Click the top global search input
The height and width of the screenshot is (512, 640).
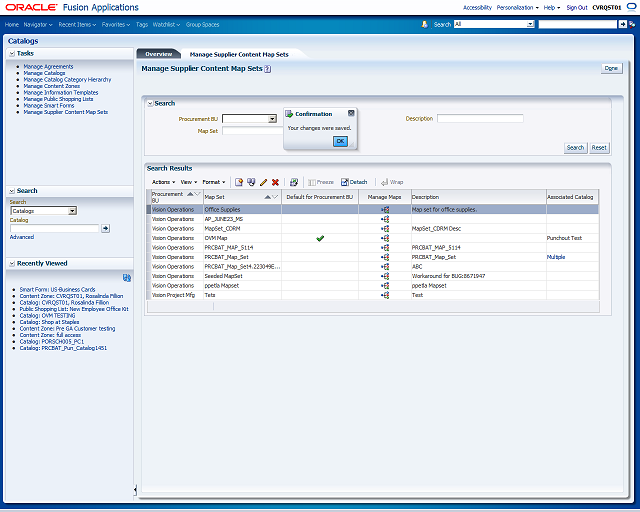click(578, 24)
